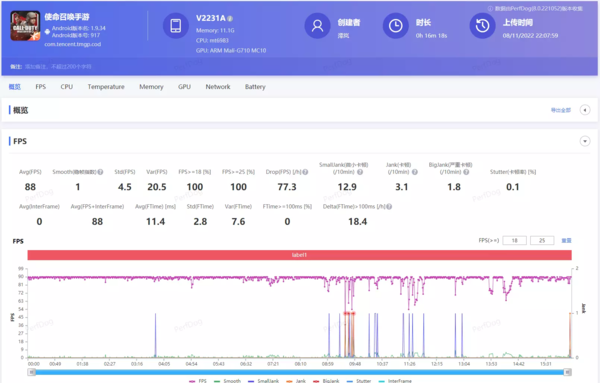
Task: Click the duration clock icon
Action: 395,26
